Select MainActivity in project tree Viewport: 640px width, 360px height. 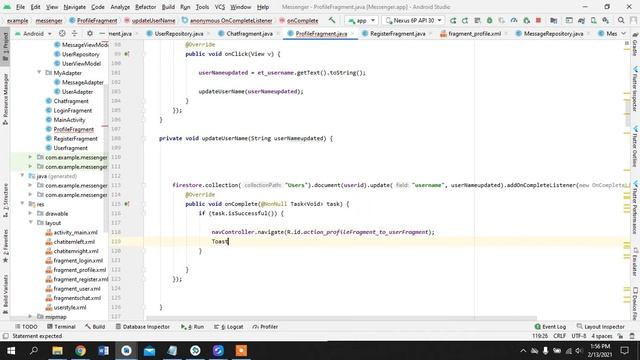pyautogui.click(x=69, y=120)
